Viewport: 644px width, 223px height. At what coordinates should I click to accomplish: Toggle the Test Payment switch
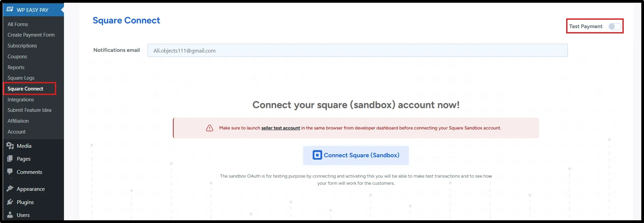coord(615,26)
